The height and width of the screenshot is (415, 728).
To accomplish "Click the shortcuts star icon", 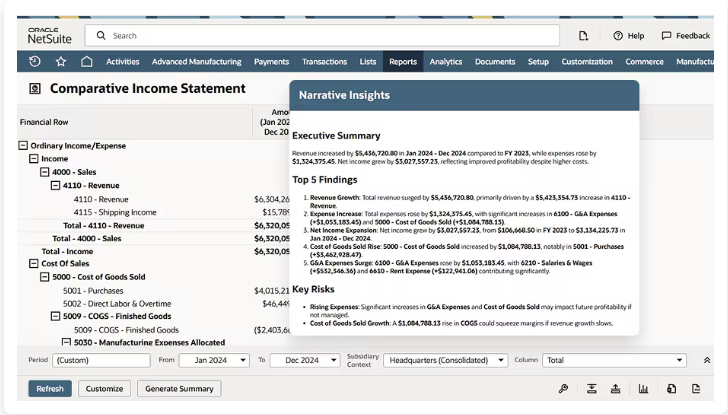I will (x=61, y=62).
